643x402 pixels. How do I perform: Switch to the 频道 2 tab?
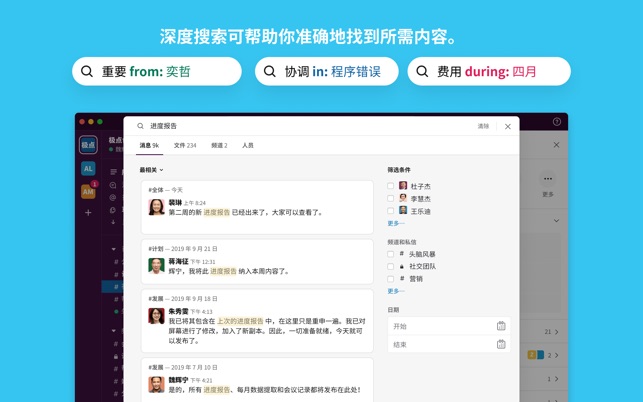coord(219,145)
